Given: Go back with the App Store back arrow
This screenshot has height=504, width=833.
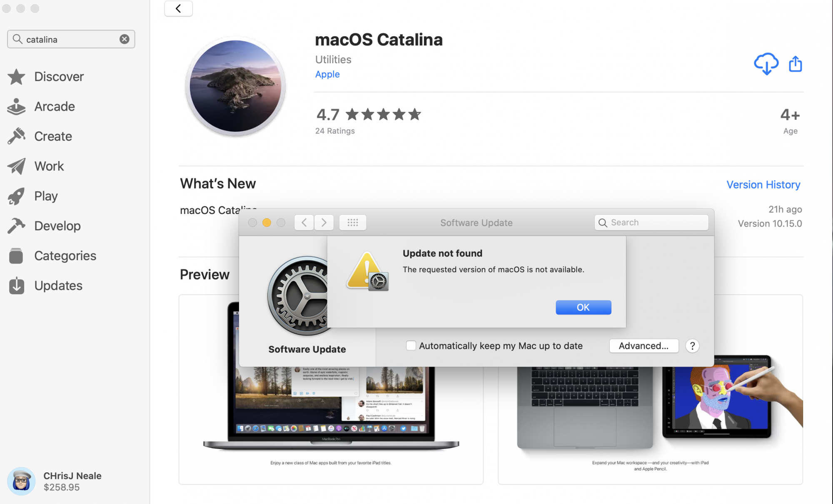Looking at the screenshot, I should (178, 8).
